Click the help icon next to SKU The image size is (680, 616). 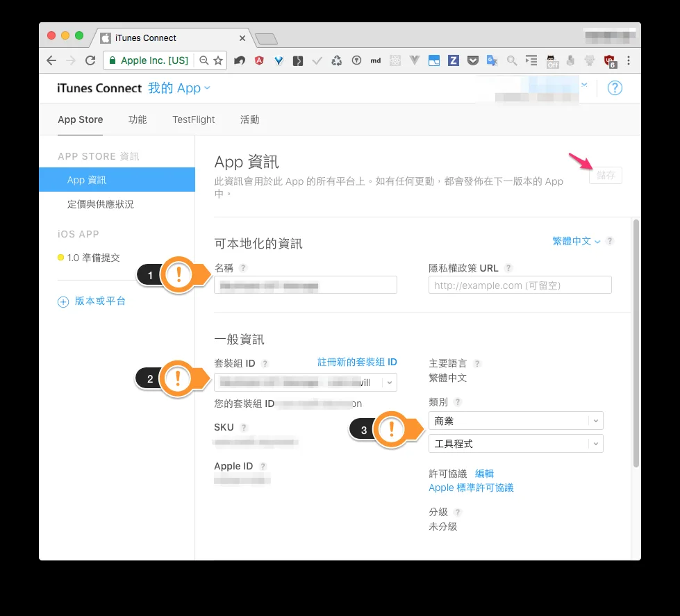(x=244, y=427)
